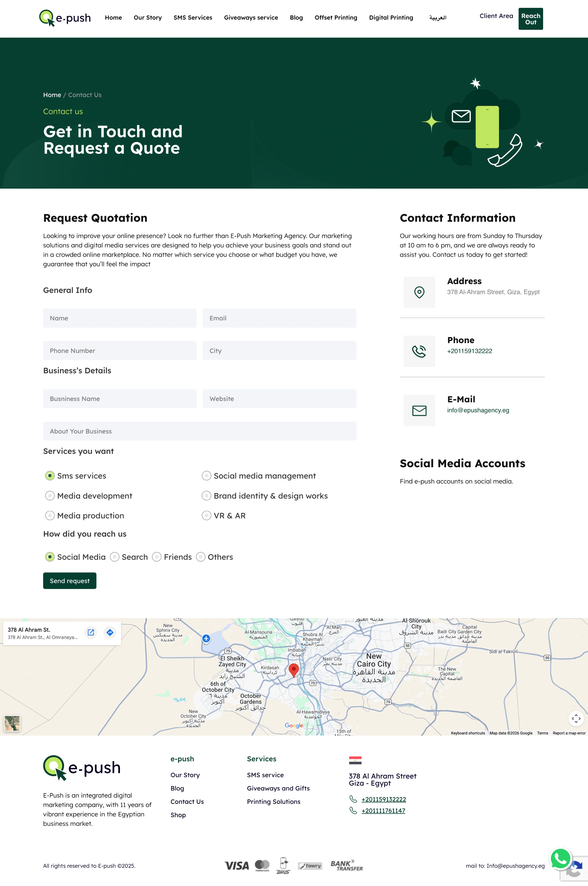Click the Email input field

click(279, 318)
